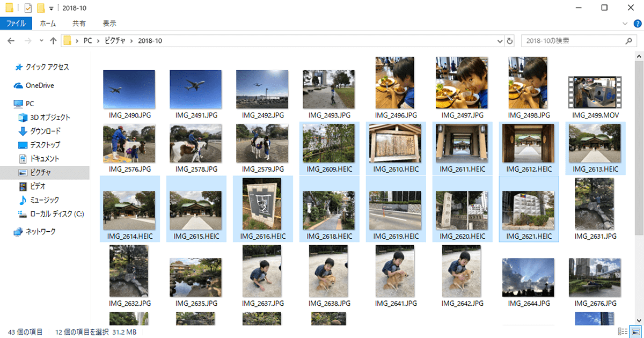Click the vertical scrollbar thumb
The image size is (644, 338).
coord(640,148)
